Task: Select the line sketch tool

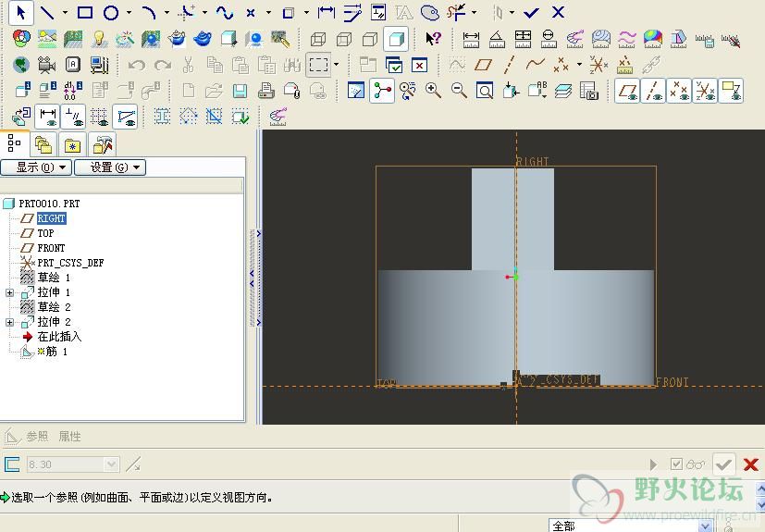Action: click(x=47, y=13)
